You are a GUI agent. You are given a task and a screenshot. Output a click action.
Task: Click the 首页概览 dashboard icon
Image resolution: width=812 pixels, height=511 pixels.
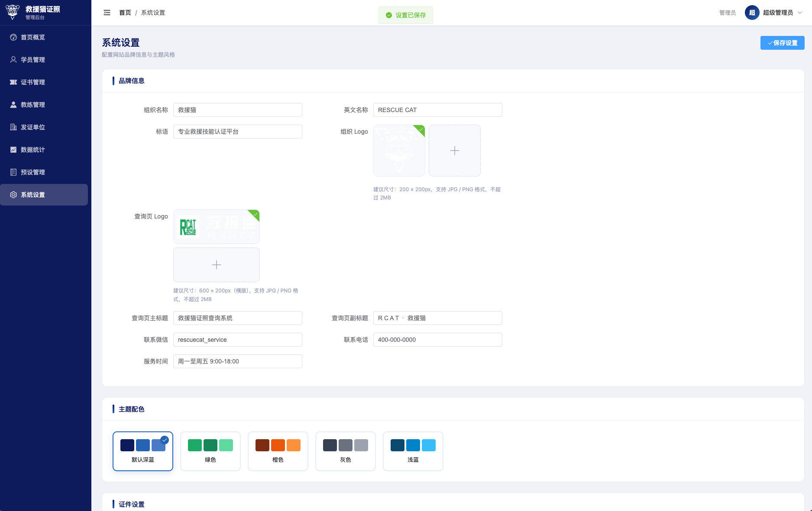tap(13, 37)
